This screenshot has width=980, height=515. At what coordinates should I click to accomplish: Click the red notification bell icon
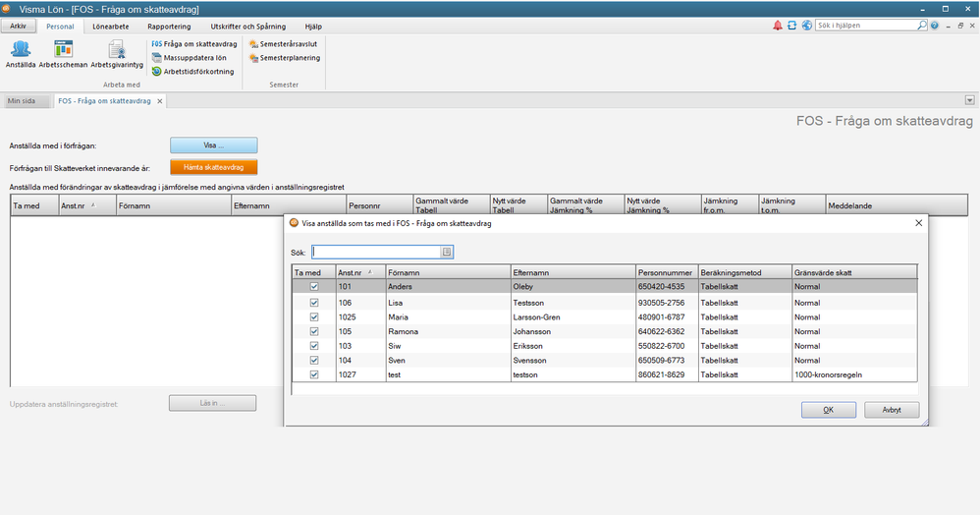point(778,26)
